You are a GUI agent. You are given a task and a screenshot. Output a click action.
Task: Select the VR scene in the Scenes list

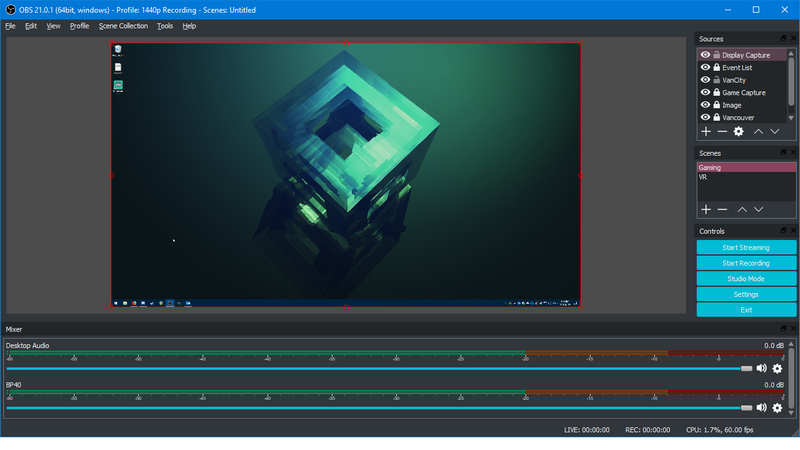pos(703,177)
